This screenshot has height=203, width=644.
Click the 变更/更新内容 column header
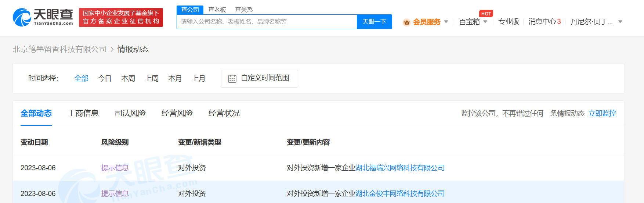(x=308, y=142)
